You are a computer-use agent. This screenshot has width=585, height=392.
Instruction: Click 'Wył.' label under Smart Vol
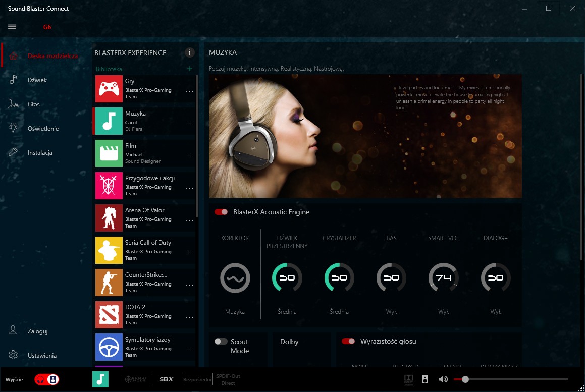443,311
